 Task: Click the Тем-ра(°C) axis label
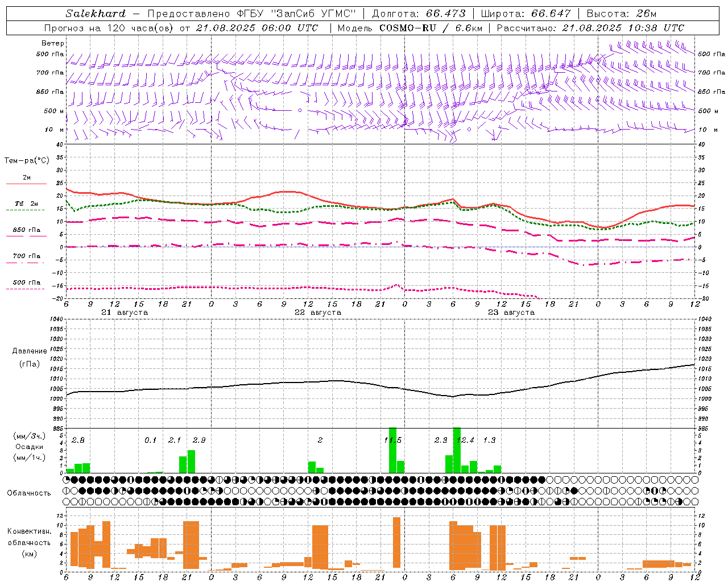click(x=27, y=161)
